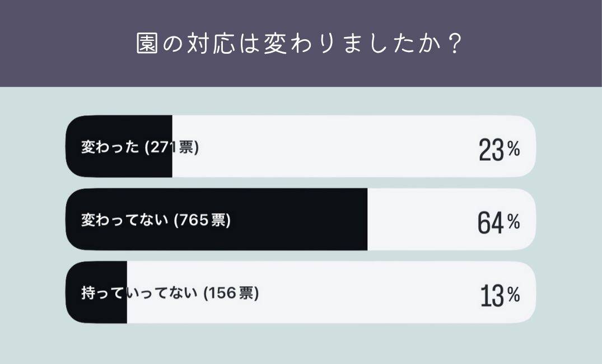
Task: Click the poll title 園の対応は変わりましたか？
Action: click(x=300, y=44)
